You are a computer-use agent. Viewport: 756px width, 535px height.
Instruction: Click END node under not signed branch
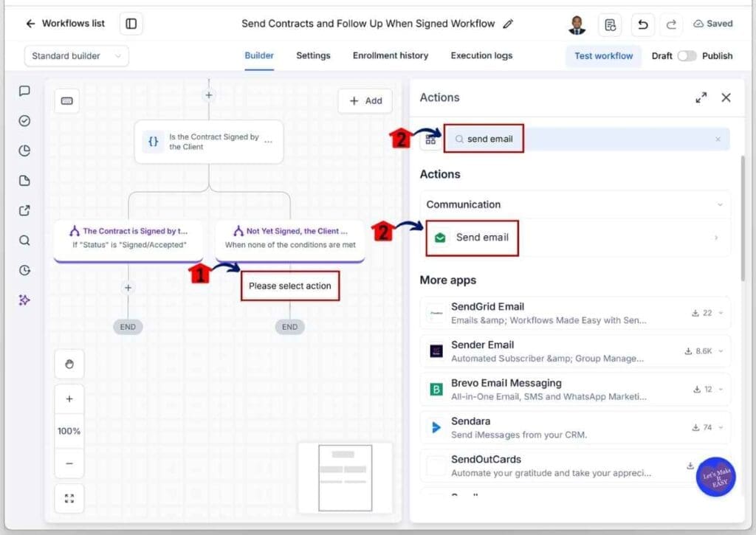pos(289,327)
